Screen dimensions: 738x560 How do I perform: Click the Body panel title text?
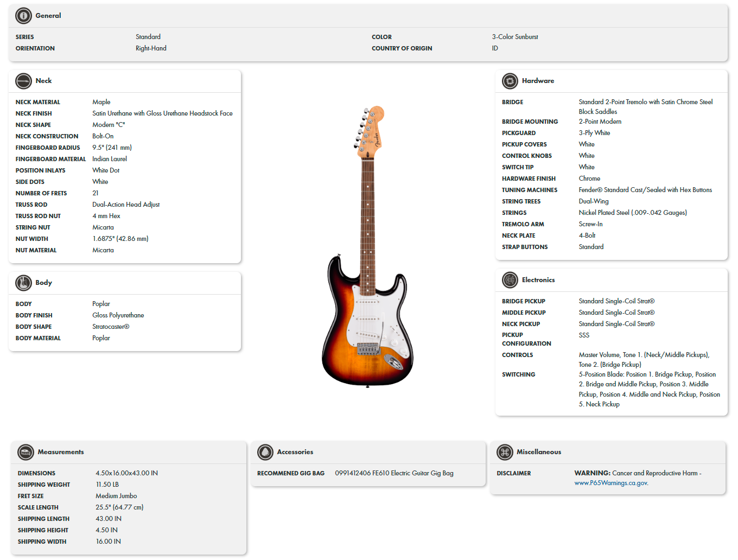43,282
